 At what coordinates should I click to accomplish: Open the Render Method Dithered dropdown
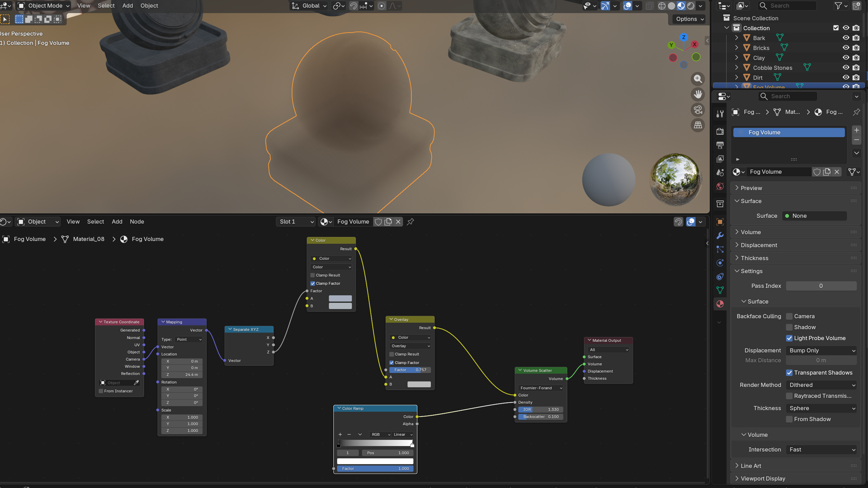(821, 385)
